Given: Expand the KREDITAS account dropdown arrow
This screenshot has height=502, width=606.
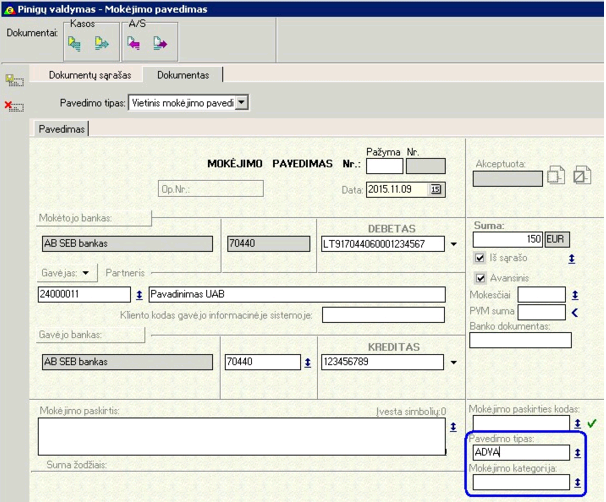Looking at the screenshot, I should pyautogui.click(x=454, y=362).
